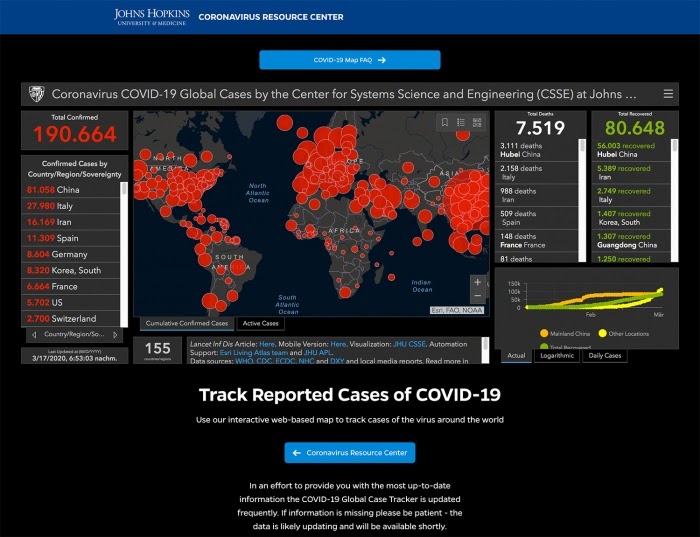Go to previous country list page arrow
This screenshot has height=537, width=700.
pos(34,334)
